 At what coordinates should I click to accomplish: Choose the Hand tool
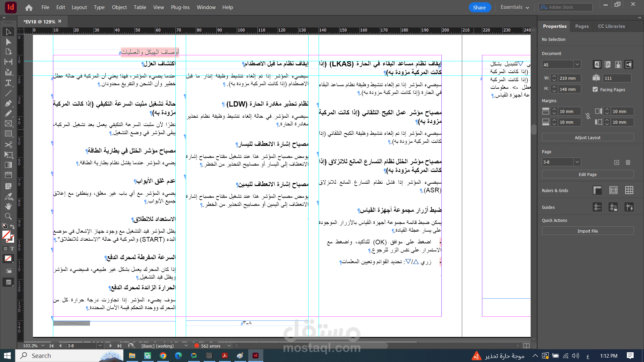(8, 206)
